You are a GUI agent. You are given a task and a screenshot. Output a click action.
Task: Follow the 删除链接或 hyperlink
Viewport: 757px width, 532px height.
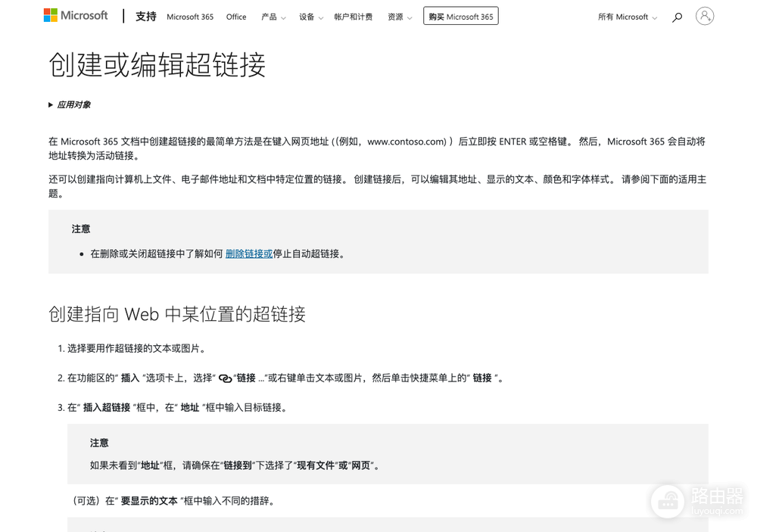click(249, 254)
